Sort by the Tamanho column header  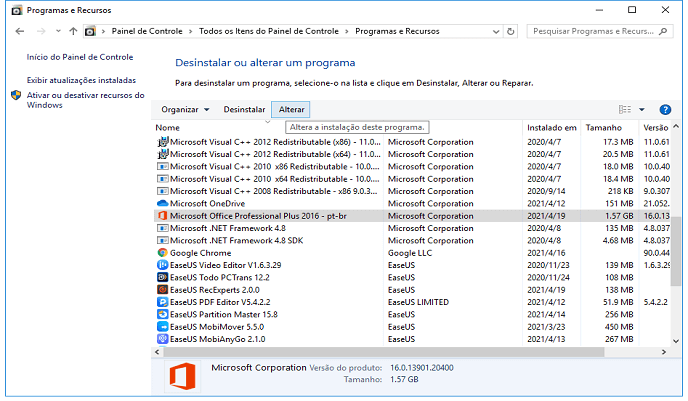(603, 128)
